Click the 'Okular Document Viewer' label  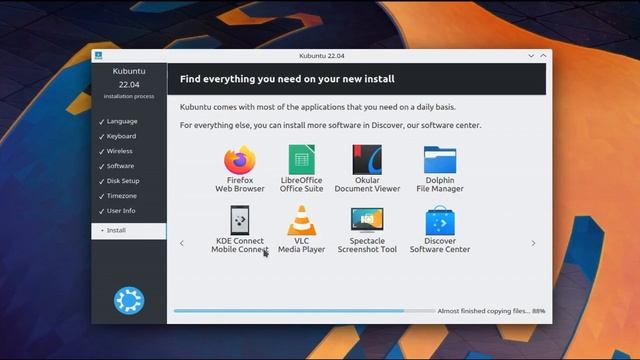pyautogui.click(x=367, y=184)
